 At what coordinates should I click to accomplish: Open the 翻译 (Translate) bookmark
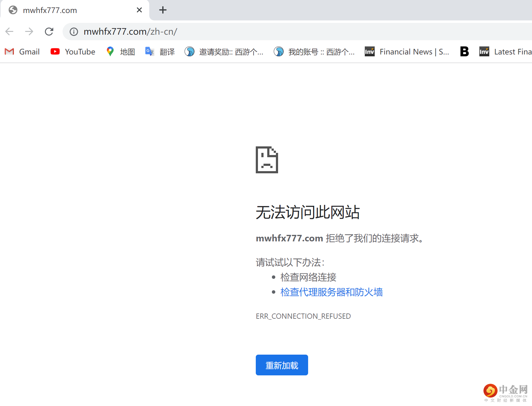click(x=160, y=51)
